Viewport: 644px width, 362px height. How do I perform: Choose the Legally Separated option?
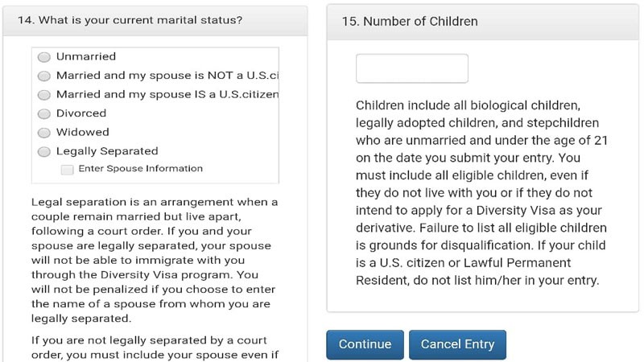pos(44,152)
